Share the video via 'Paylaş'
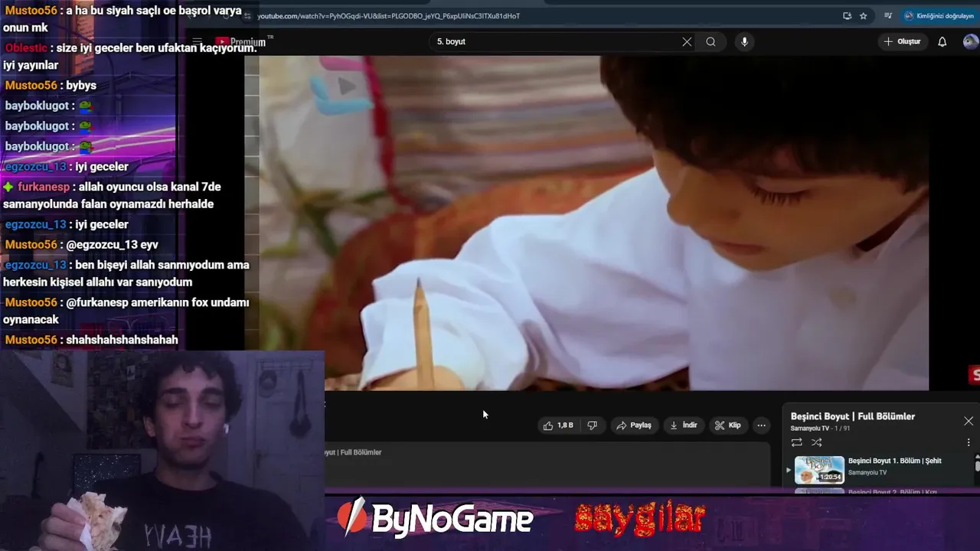This screenshot has width=980, height=551. 634,425
